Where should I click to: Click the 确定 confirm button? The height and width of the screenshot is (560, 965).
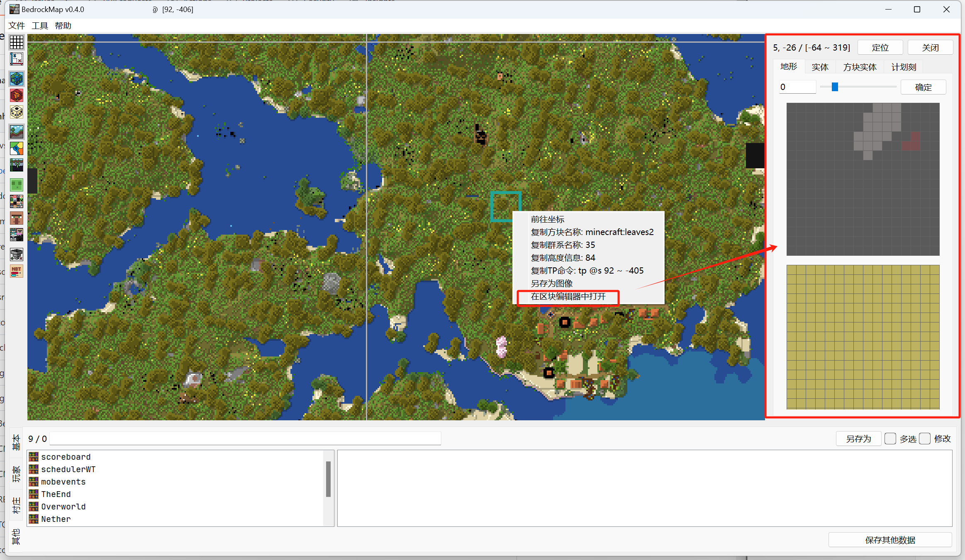point(924,87)
